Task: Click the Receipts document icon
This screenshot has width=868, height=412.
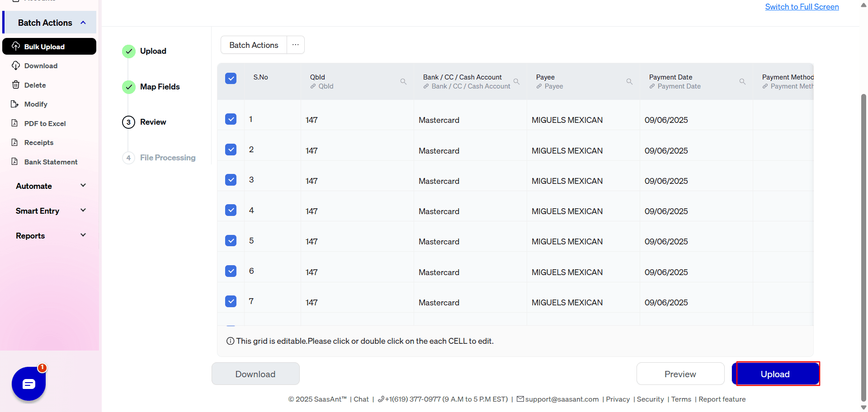Action: coord(15,142)
